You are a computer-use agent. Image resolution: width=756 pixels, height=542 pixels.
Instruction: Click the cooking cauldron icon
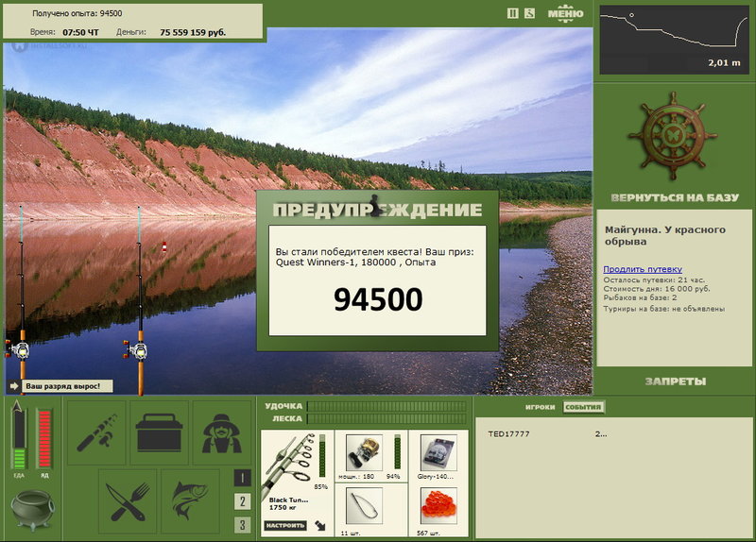[x=32, y=510]
